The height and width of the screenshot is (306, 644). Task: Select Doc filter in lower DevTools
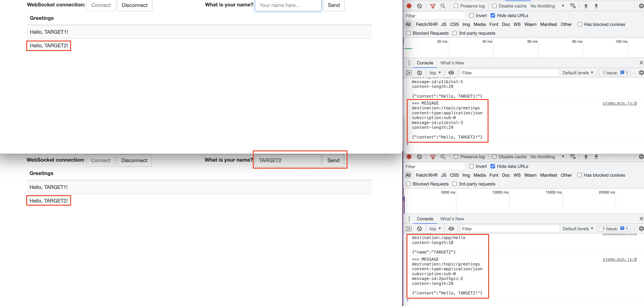(506, 175)
